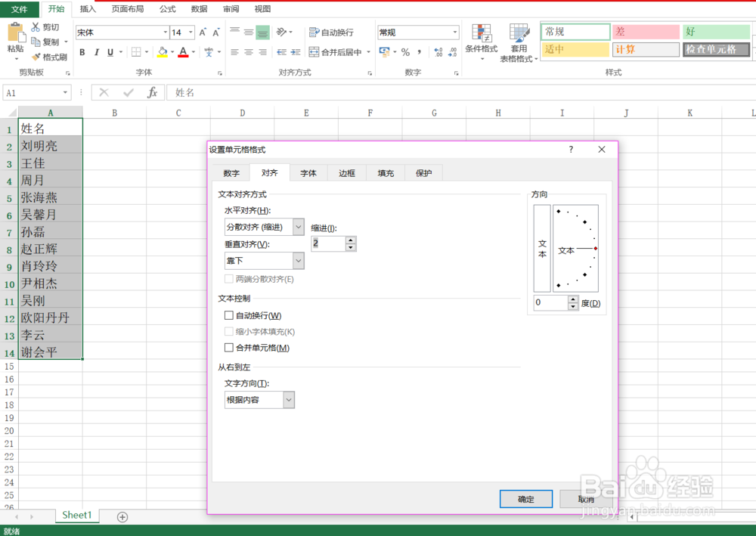The height and width of the screenshot is (536, 756).
Task: Switch to the 边框 tab in dialog
Action: point(347,173)
